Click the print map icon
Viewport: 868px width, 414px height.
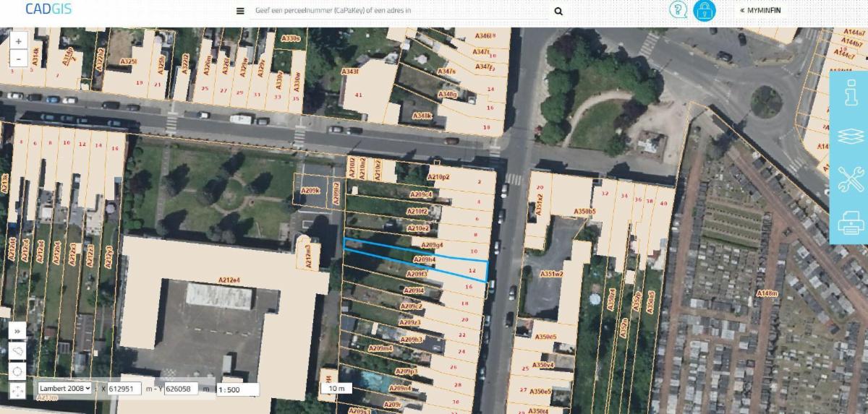coord(851,223)
